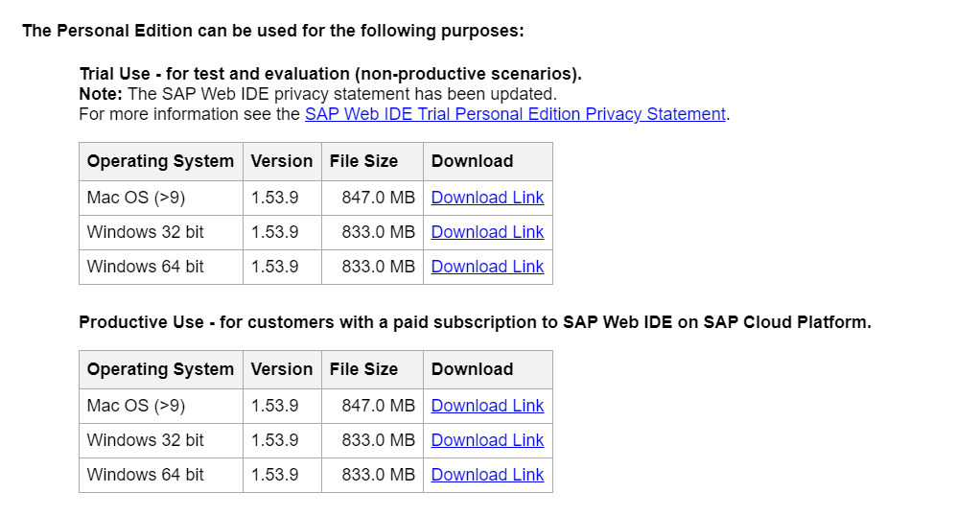Select '847.0 MB' cell in Productive Use table
This screenshot has height=516, width=980.
[372, 406]
